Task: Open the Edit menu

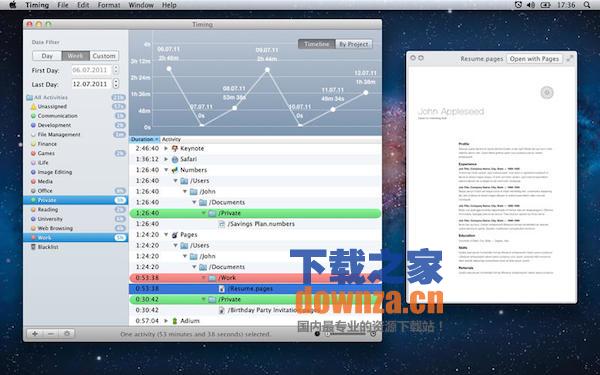Action: pos(83,5)
